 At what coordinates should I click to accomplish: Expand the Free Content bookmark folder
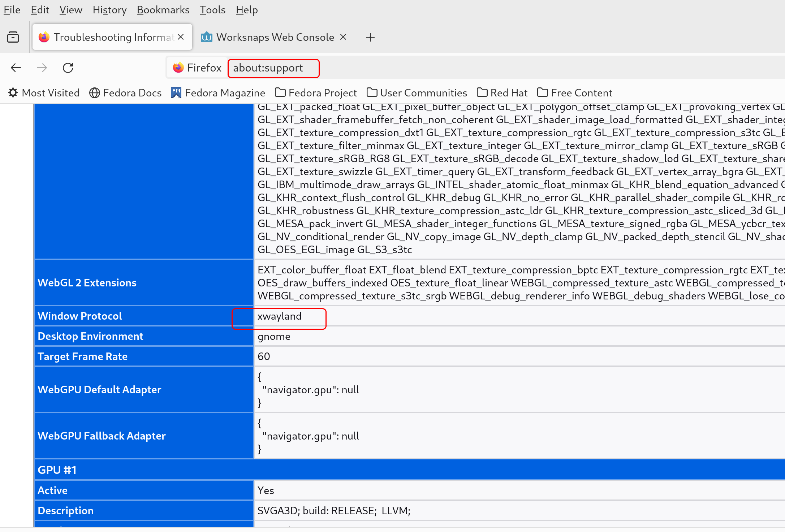(575, 93)
